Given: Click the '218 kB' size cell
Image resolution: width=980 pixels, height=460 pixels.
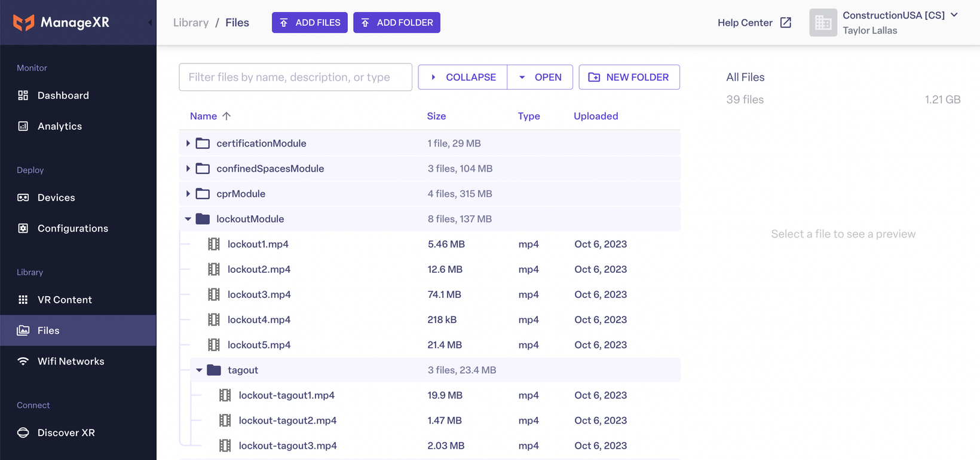Looking at the screenshot, I should click(442, 319).
